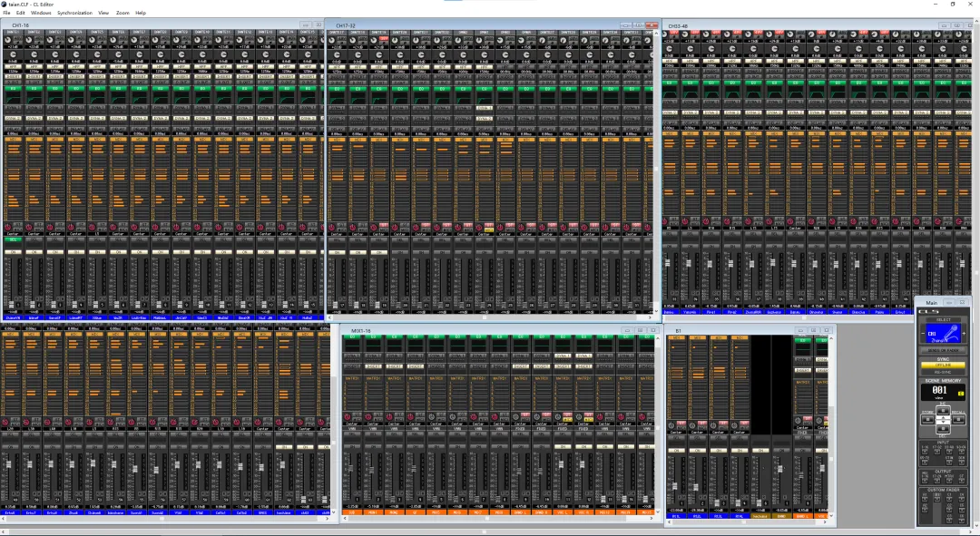
Task: Open INPUT 1-16 window from Main panel
Action: tap(925, 452)
